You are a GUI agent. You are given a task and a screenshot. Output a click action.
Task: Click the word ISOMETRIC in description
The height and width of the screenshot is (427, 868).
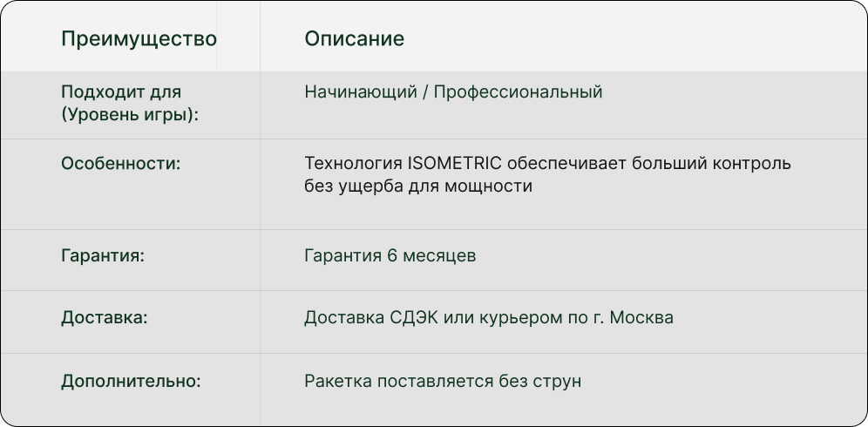click(453, 163)
